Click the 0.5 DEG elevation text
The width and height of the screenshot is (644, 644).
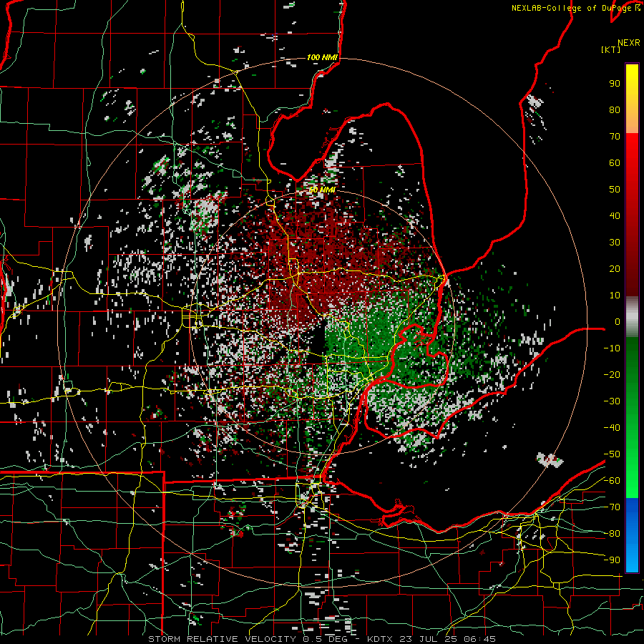[x=325, y=639]
